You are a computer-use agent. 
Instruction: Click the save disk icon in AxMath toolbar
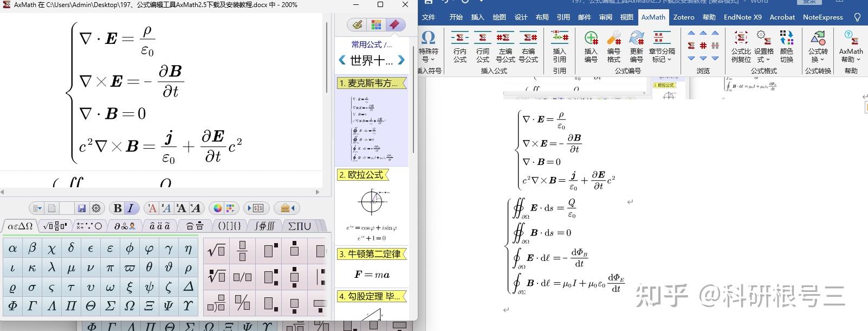pos(82,208)
